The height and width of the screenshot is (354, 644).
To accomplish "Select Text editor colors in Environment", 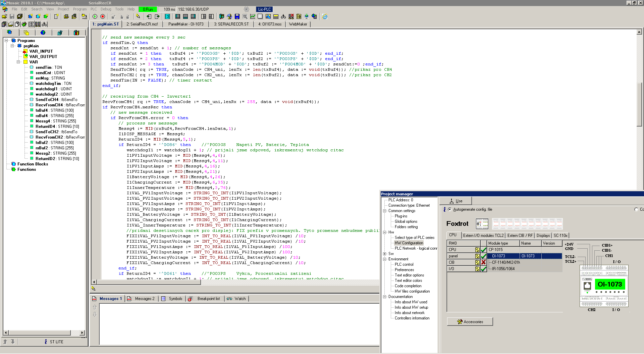I will click(x=408, y=281).
